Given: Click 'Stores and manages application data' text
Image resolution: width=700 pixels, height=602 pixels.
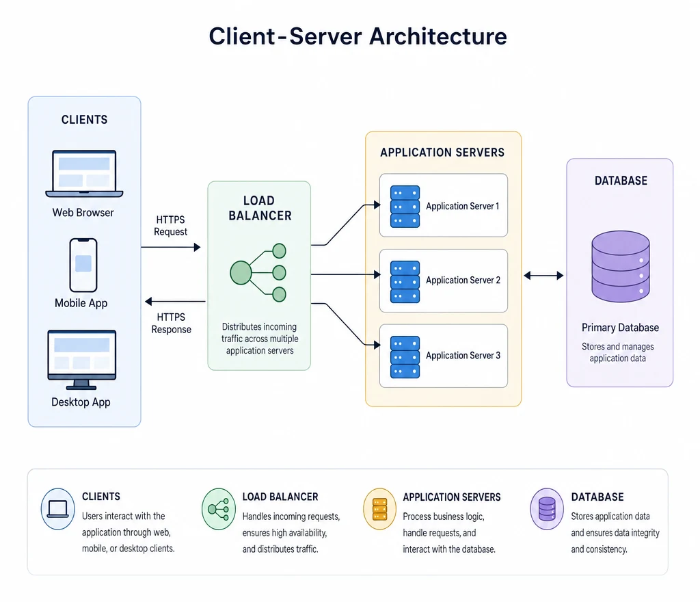Looking at the screenshot, I should coord(618,352).
